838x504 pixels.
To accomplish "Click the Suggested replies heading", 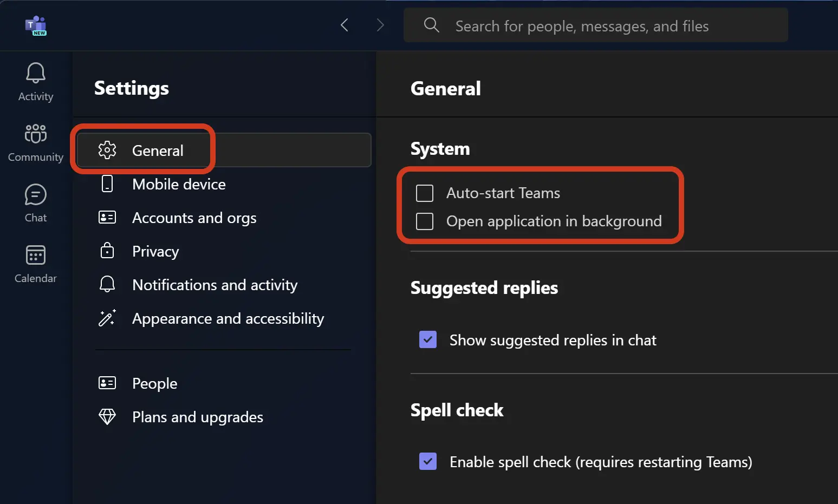I will pos(484,287).
